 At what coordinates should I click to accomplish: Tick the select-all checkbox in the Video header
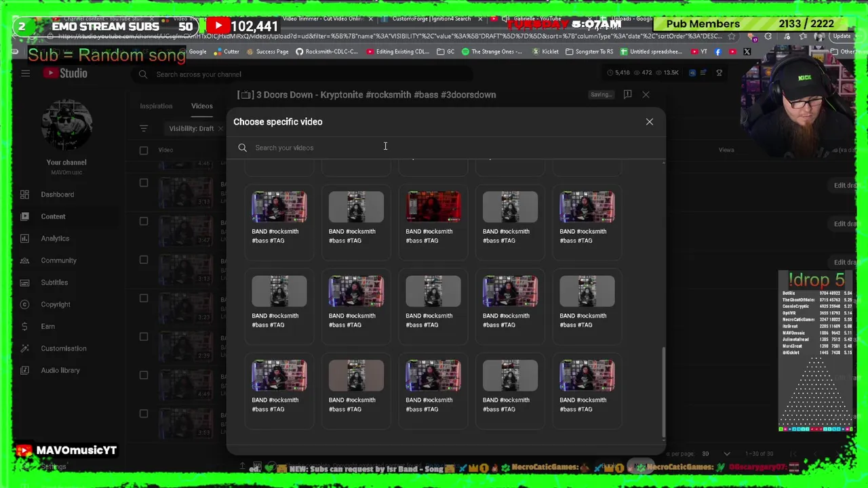click(x=144, y=150)
